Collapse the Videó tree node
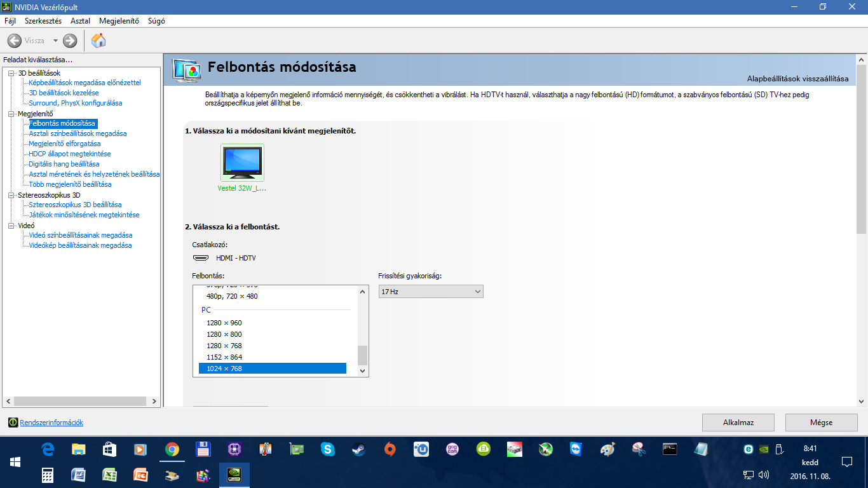Screen dimensions: 868x488 pos(11,226)
